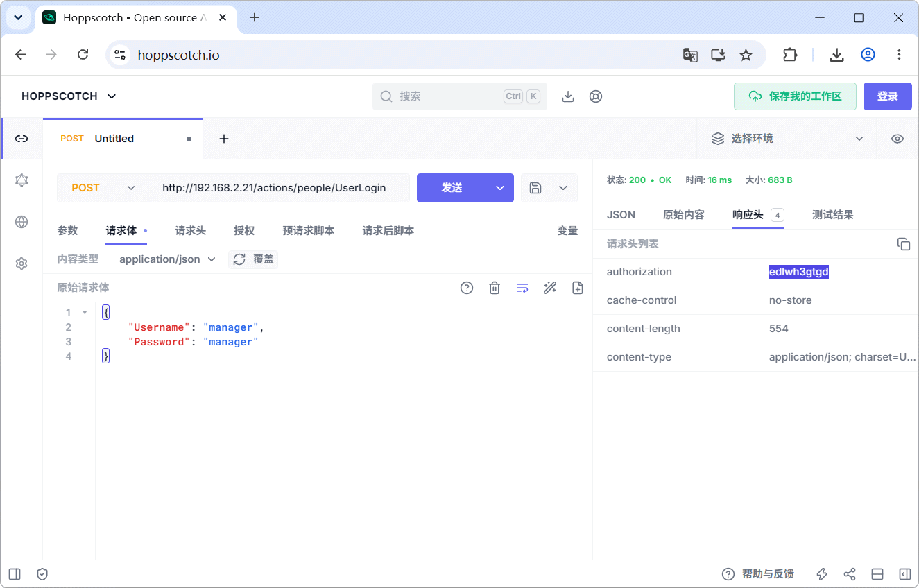
Task: Switch to the 预请求脚本 tab
Action: pyautogui.click(x=308, y=231)
